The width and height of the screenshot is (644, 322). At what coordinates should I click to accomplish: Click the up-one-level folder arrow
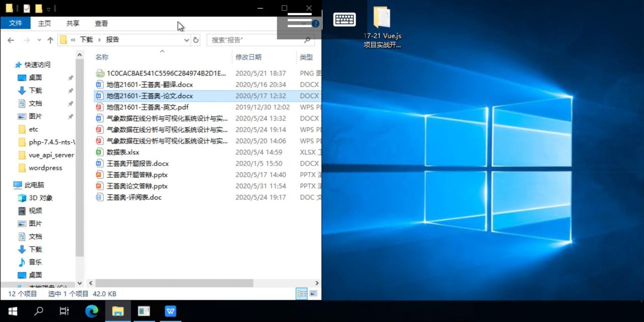tap(50, 40)
